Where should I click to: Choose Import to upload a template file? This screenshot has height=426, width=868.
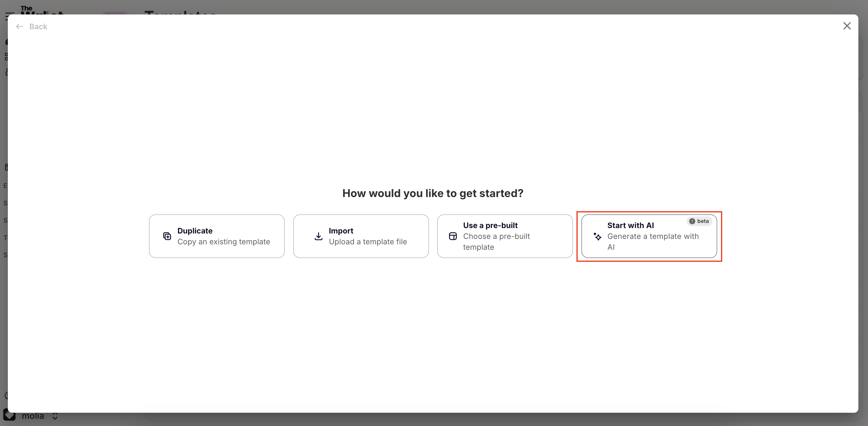point(361,236)
